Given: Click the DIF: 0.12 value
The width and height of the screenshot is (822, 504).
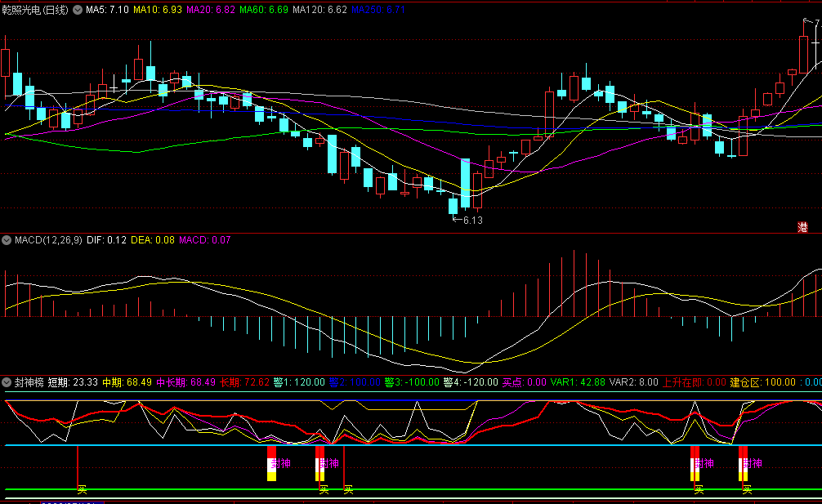Looking at the screenshot, I should coord(106,240).
